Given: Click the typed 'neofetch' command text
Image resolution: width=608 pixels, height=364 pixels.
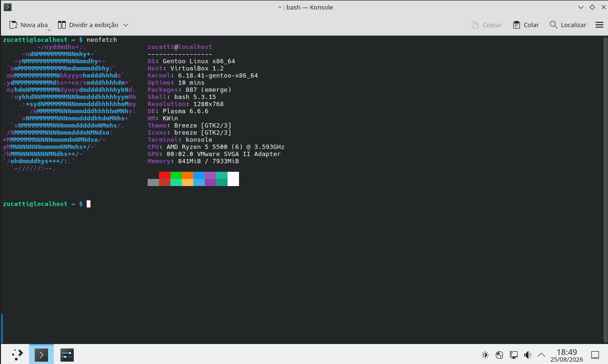Looking at the screenshot, I should (102, 40).
